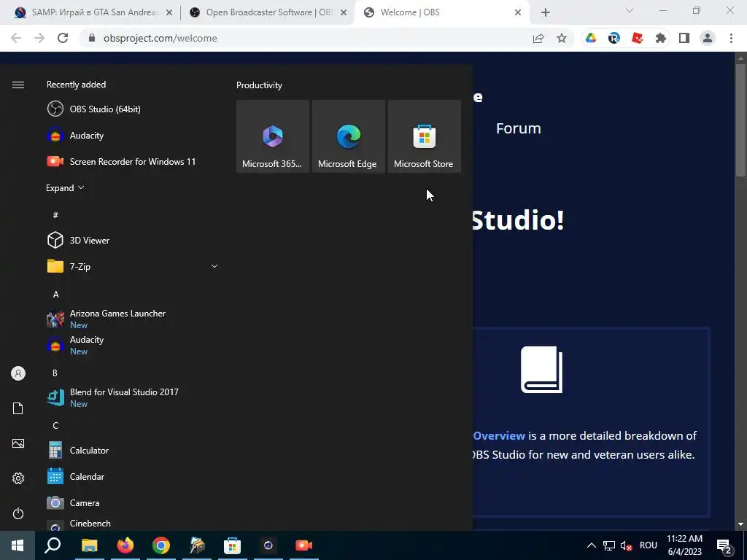Reload the current page
This screenshot has height=560, width=747.
pos(63,38)
